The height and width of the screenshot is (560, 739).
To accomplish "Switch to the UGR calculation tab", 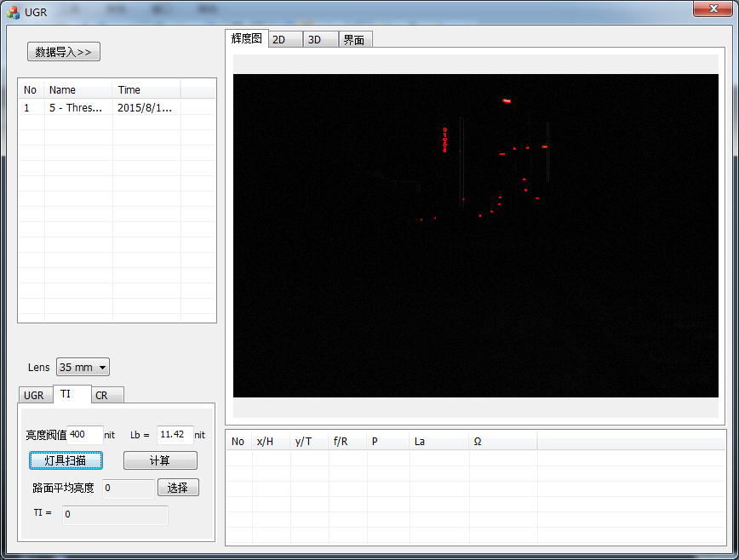I will point(34,396).
